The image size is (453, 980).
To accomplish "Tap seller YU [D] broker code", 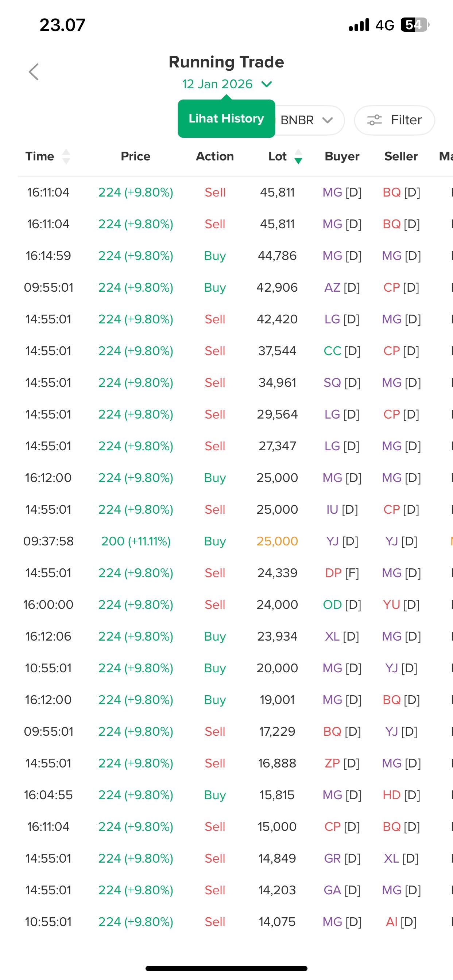I will 401,604.
